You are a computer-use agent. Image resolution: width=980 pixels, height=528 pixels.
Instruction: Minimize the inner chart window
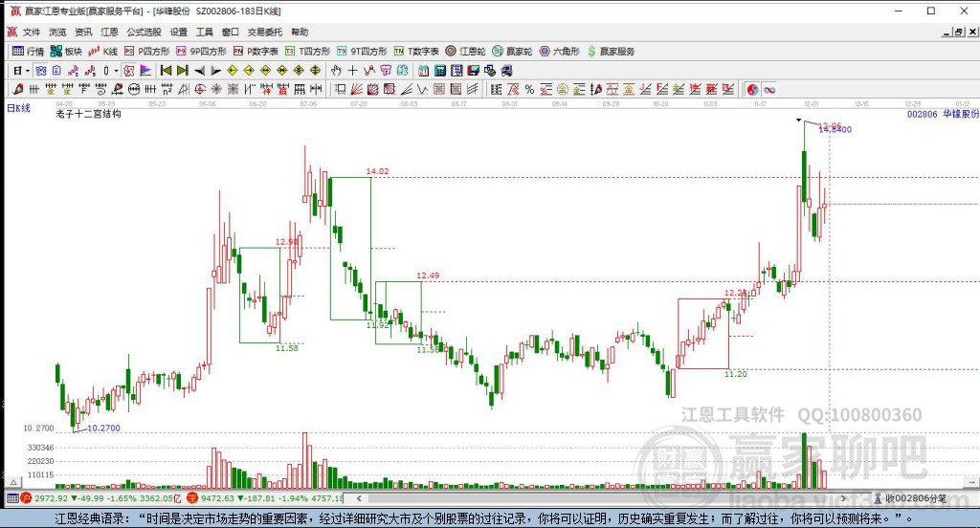tap(947, 32)
